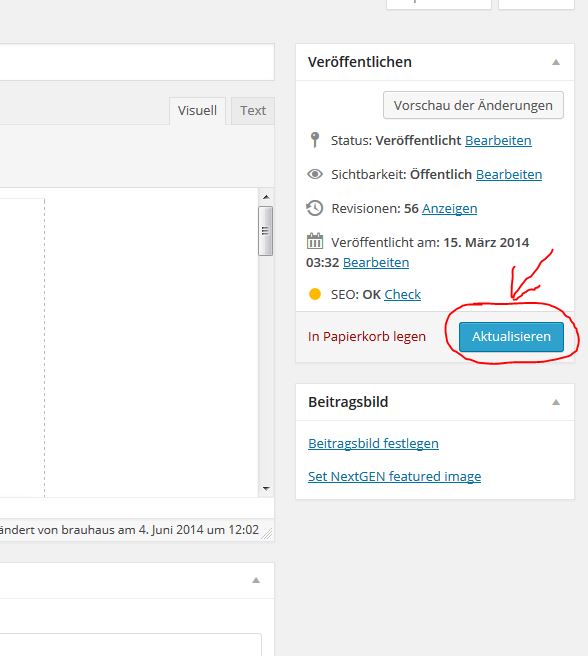
Task: Click the status pin icon
Action: pyautogui.click(x=315, y=140)
